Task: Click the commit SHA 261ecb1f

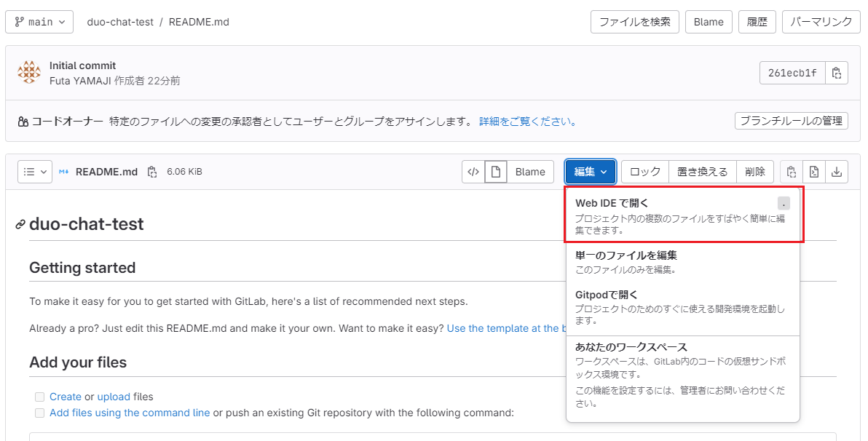Action: [792, 73]
